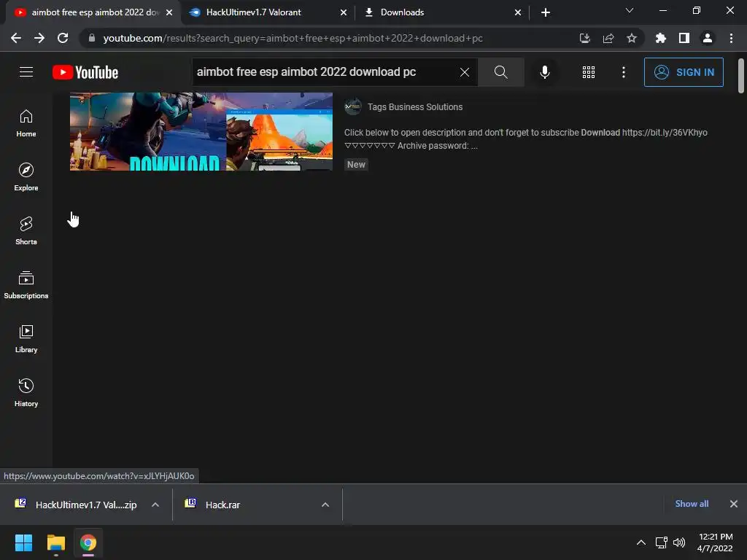The height and width of the screenshot is (560, 747).
Task: Click the Chrome taskbar icon
Action: 88,542
